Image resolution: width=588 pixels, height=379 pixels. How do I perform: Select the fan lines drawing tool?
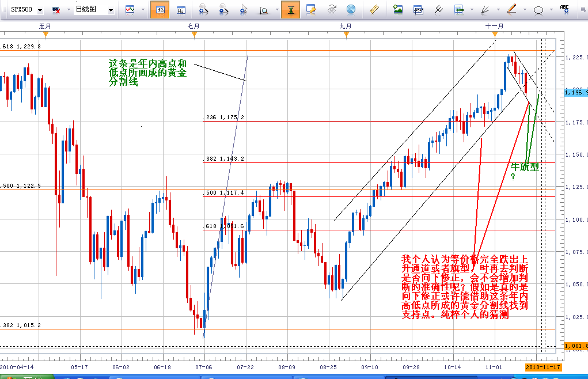pos(485,10)
